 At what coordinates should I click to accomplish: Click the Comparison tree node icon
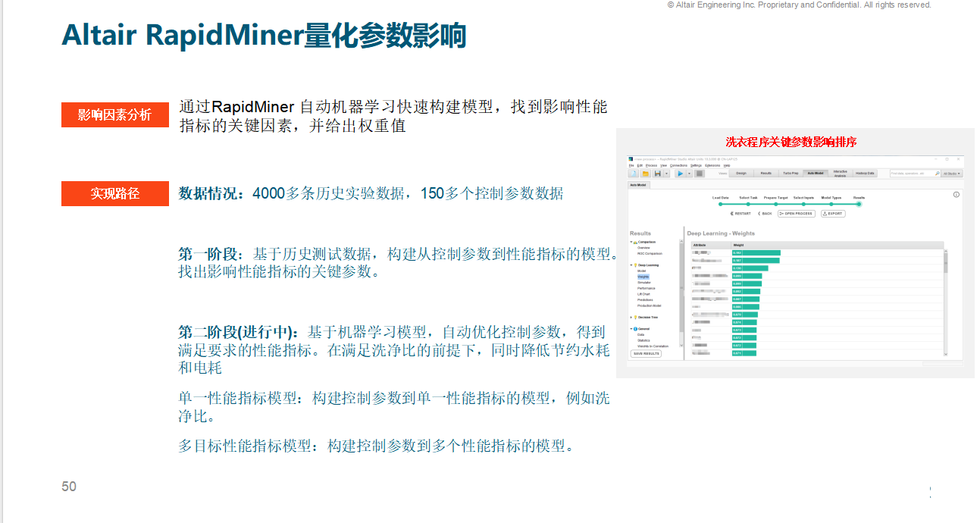point(635,243)
